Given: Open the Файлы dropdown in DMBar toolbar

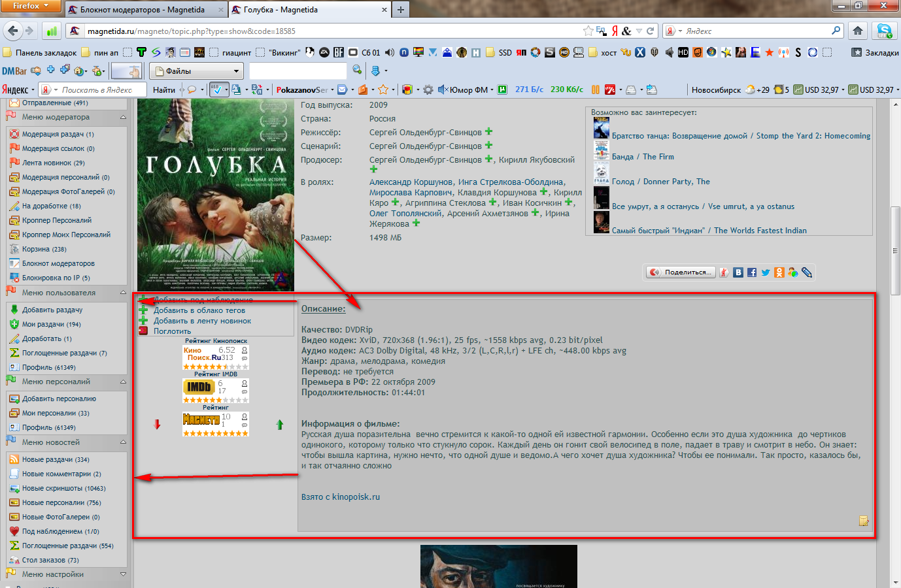Looking at the screenshot, I should 197,71.
